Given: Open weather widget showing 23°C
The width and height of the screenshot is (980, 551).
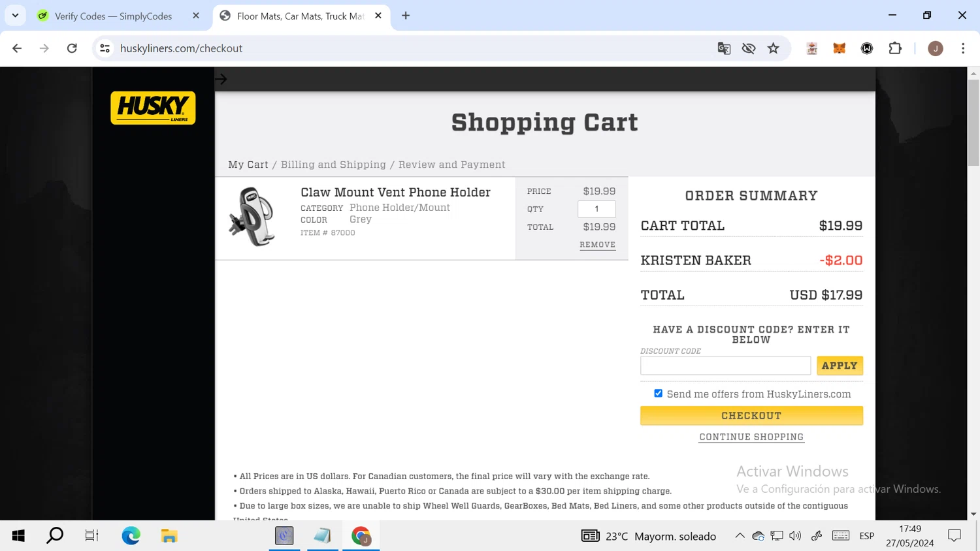Looking at the screenshot, I should (649, 536).
